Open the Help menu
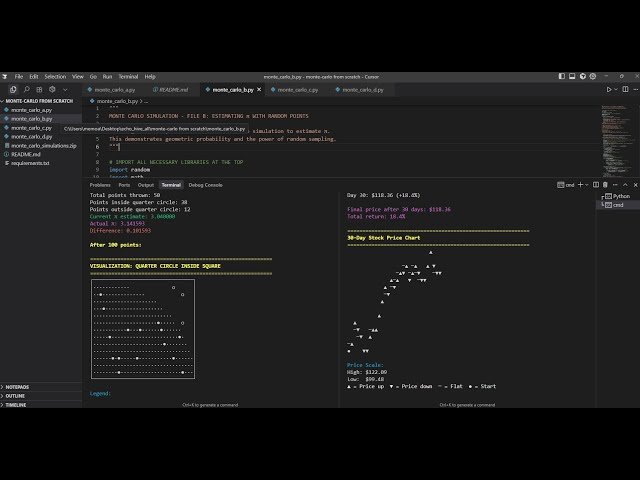The width and height of the screenshot is (640, 480). (150, 76)
